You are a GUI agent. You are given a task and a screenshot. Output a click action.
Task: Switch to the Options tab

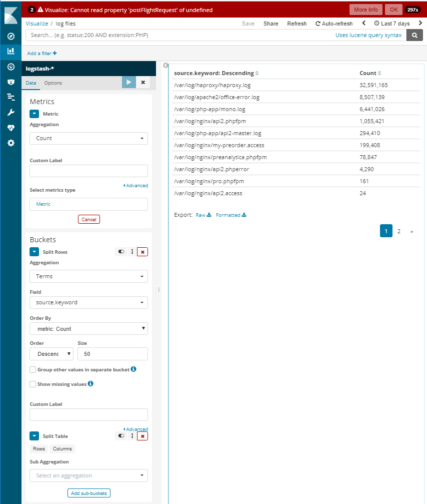point(53,83)
